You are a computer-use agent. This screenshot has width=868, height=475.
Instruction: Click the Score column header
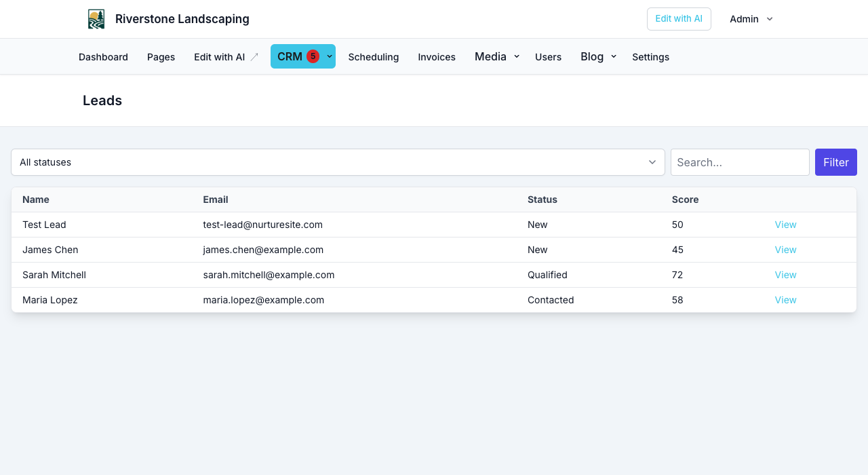pyautogui.click(x=685, y=199)
